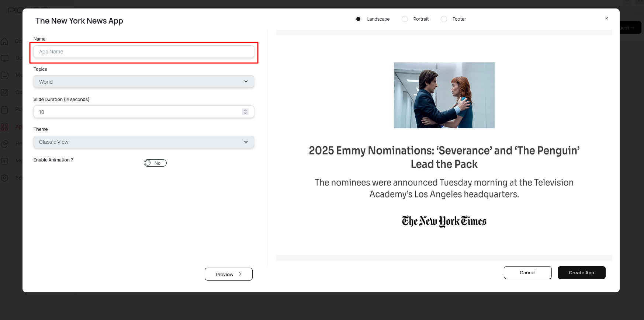Close the New York News App dialog
The image size is (644, 320).
click(606, 18)
